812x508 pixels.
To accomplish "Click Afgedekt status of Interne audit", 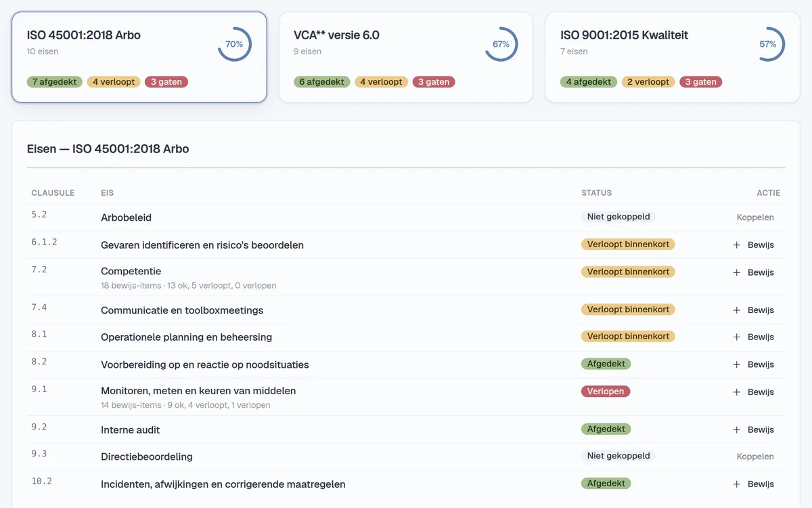I will pos(606,429).
